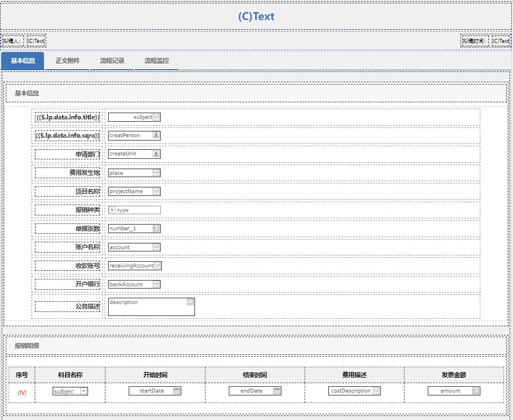Click the projectName input field

pos(130,191)
